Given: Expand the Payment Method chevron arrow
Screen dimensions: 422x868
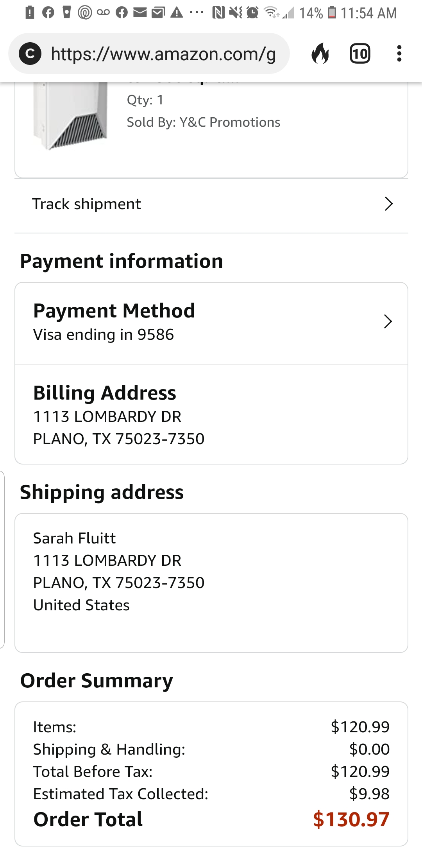Looking at the screenshot, I should [x=388, y=321].
